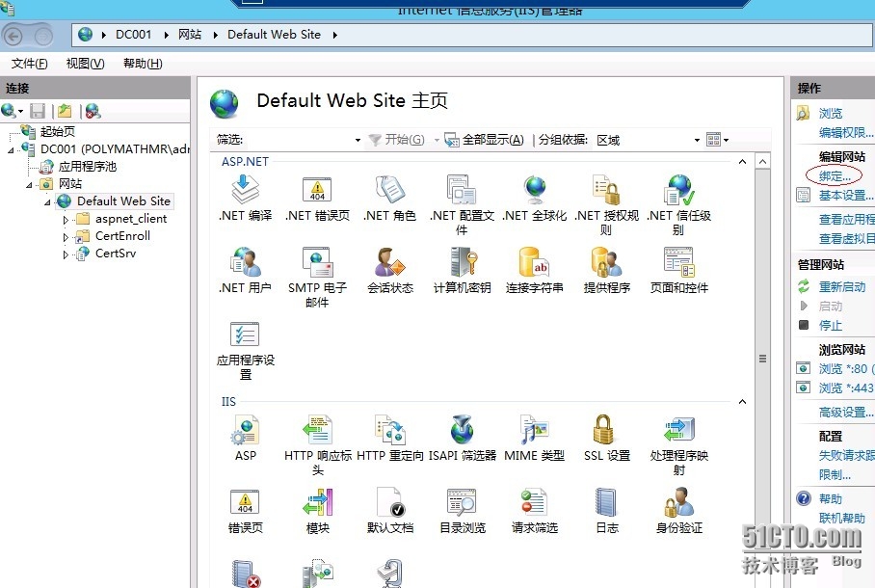Collapse the DC001 server tree node

tap(11, 150)
